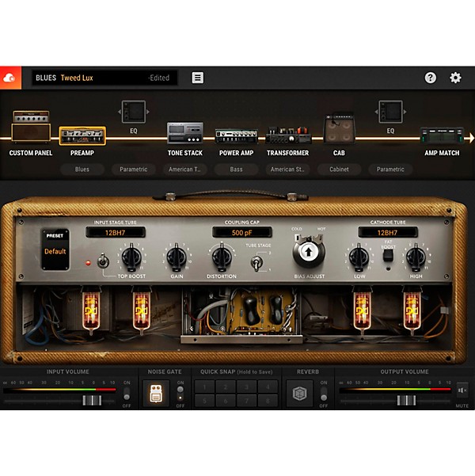Open the ToneCloud icon
The image size is (475, 476).
pyautogui.click(x=10, y=78)
